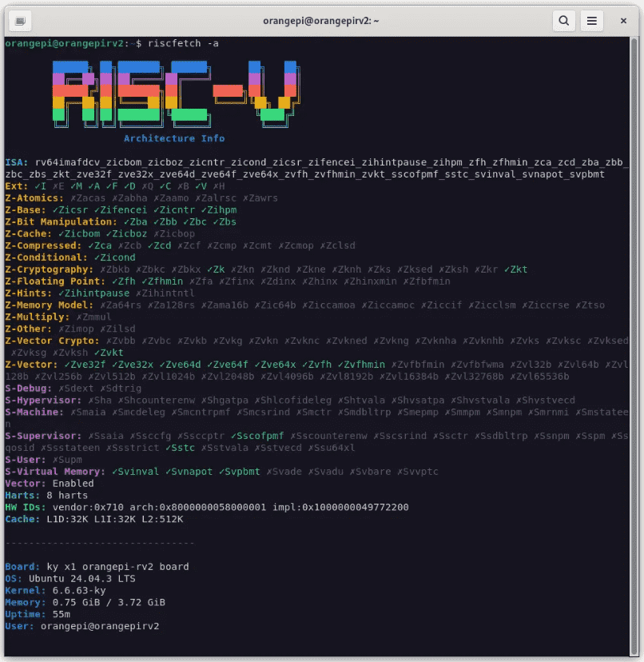
Task: Click the vertical scrollbar of the terminal
Action: (x=634, y=346)
